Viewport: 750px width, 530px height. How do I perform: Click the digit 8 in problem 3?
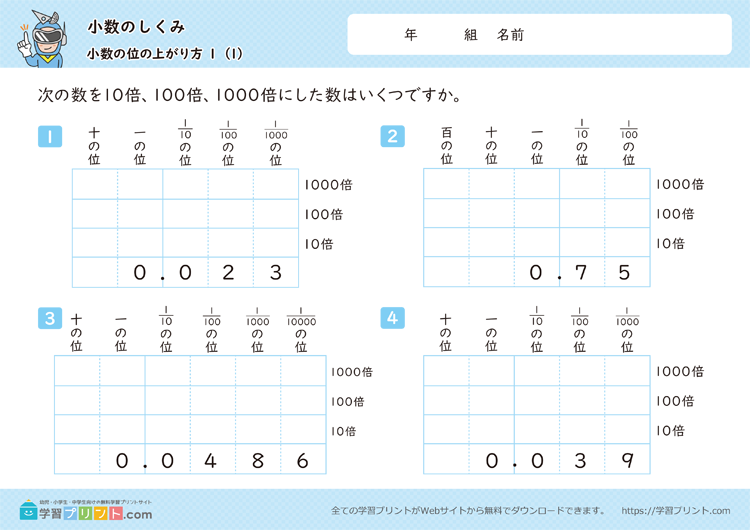point(257,461)
